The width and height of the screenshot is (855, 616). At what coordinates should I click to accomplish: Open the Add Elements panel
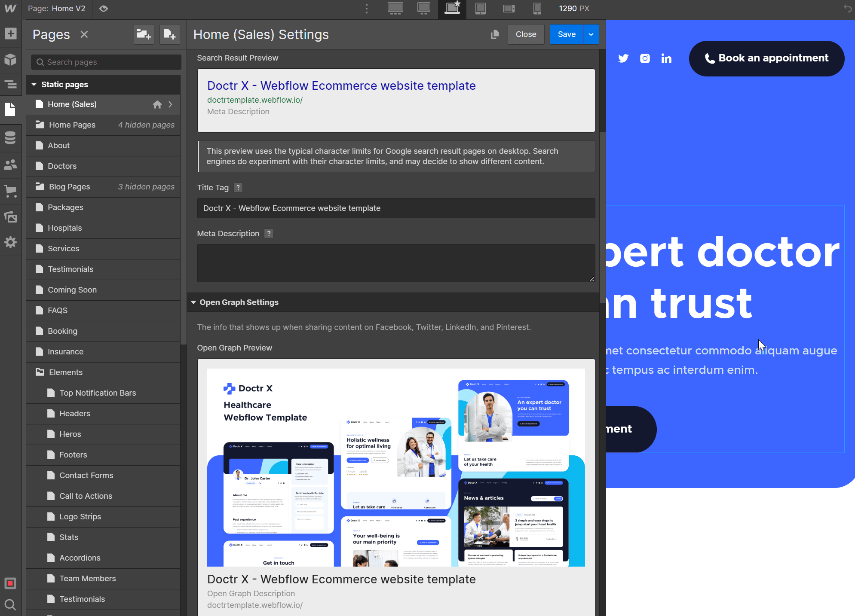click(x=11, y=34)
